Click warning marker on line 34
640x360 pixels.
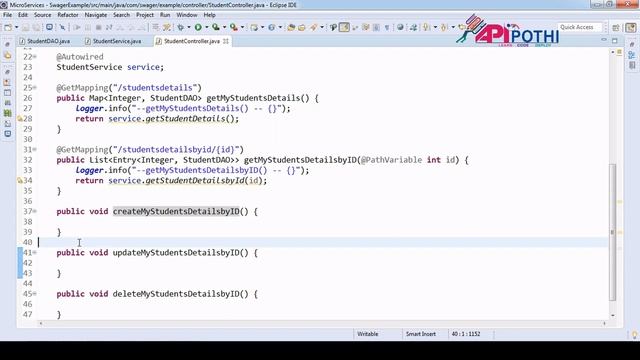(x=20, y=180)
